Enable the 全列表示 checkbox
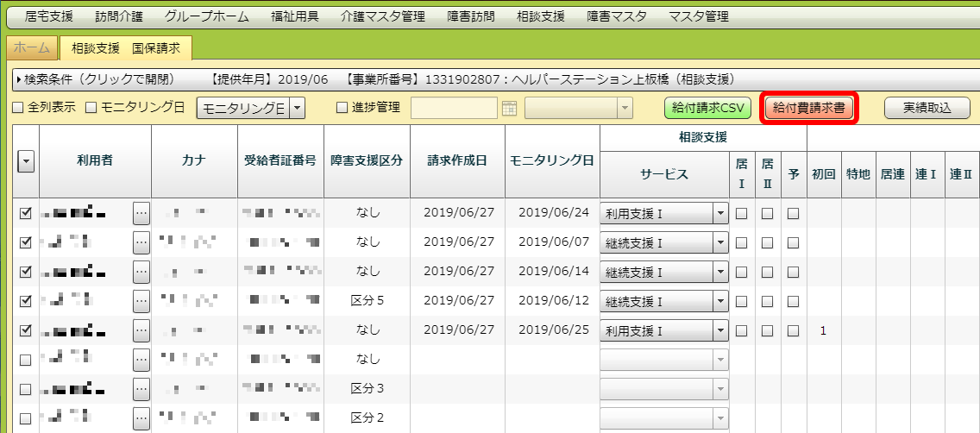The height and width of the screenshot is (433, 980). 17,108
